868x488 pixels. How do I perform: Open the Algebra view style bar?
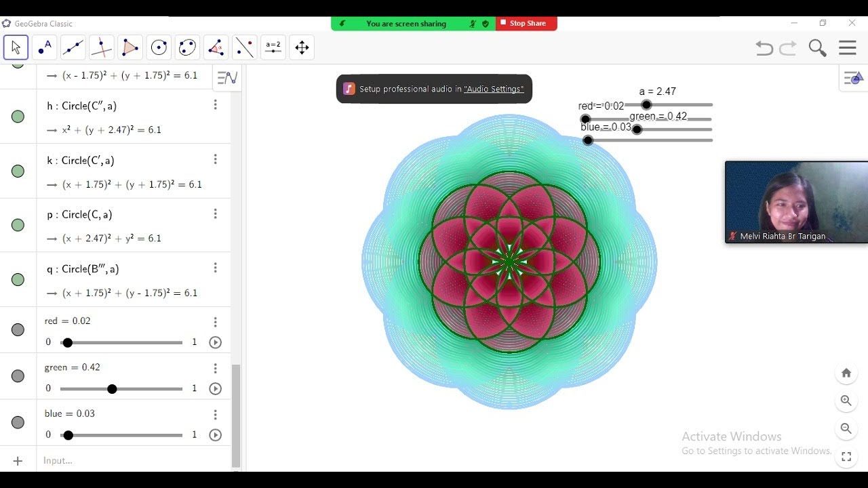(227, 78)
